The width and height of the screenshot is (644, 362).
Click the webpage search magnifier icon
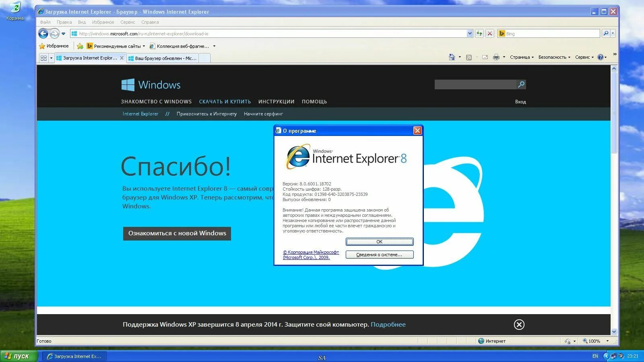pos(521,84)
